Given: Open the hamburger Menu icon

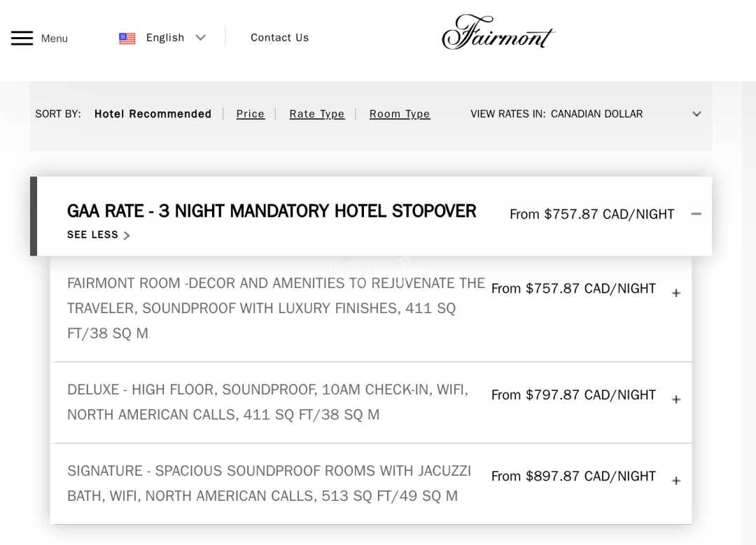Looking at the screenshot, I should (22, 38).
